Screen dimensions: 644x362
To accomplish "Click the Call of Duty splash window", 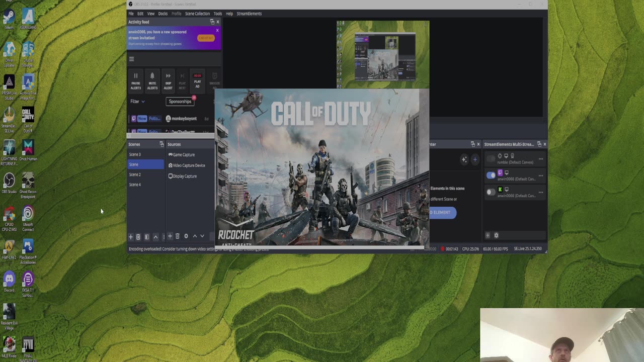I will click(x=322, y=168).
